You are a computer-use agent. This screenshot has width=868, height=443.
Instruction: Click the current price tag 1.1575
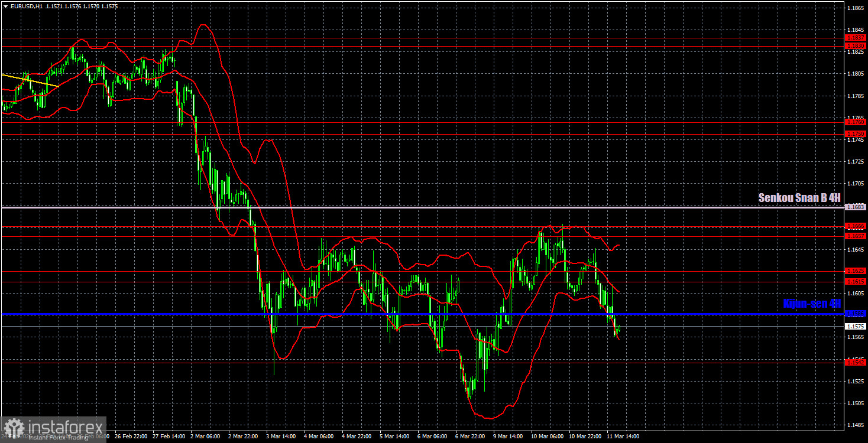[x=856, y=326]
